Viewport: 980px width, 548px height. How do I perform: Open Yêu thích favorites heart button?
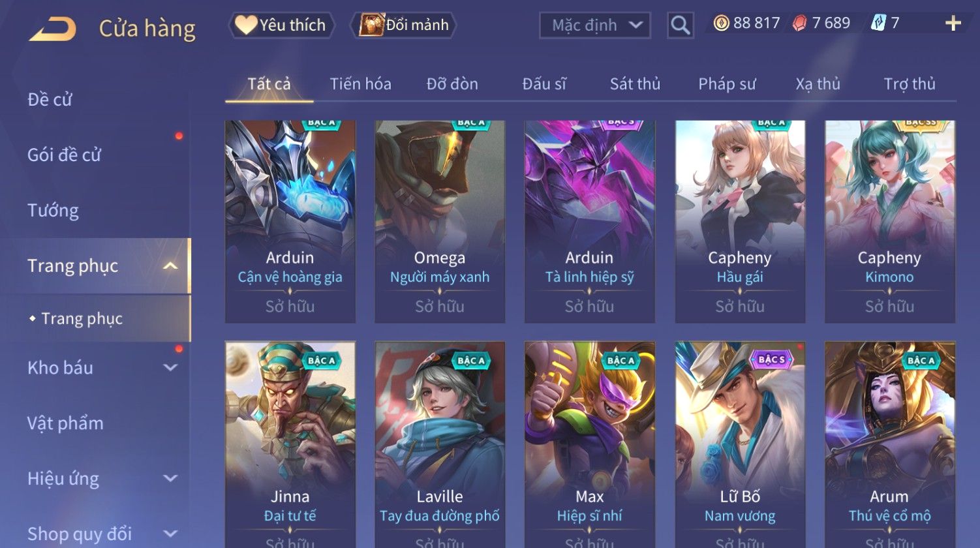[x=281, y=25]
